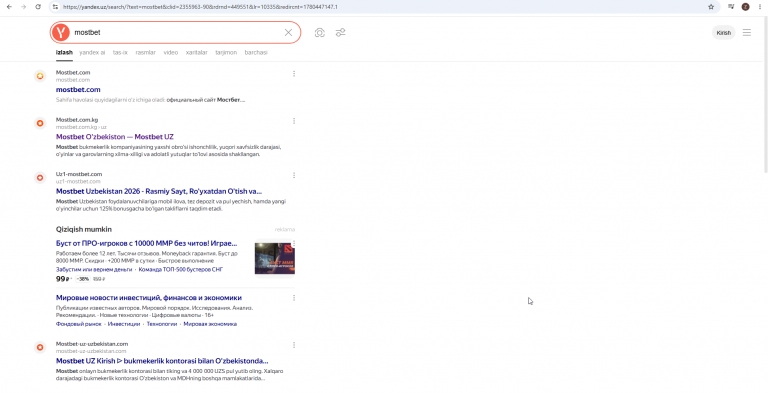Open options menu for Mostbet-uz-uzbekistan.com result
The height and width of the screenshot is (393, 768).
(x=294, y=345)
